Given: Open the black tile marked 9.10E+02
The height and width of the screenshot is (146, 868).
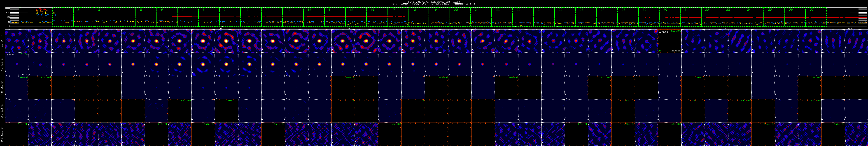Looking at the screenshot, I should 156,134.
